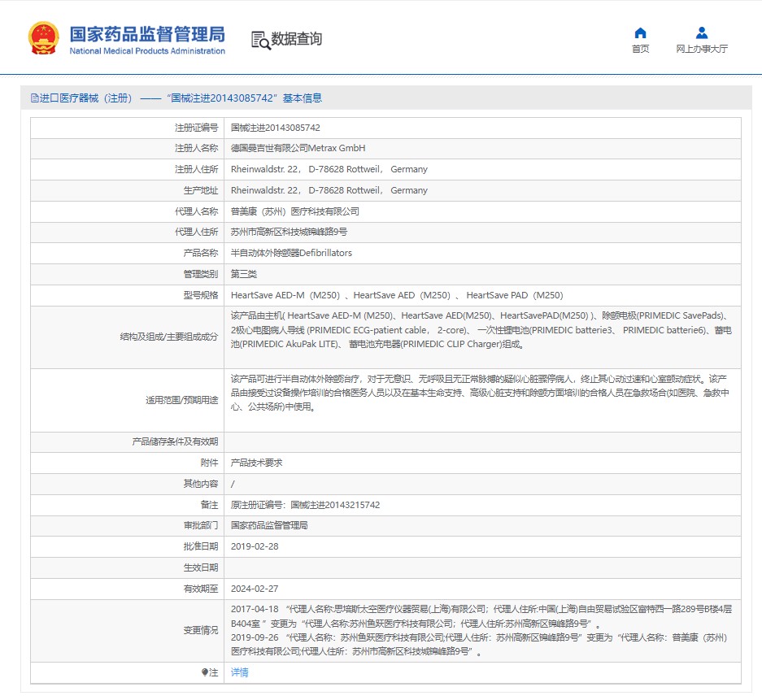762x700 pixels.
Task: Click the document icon beside 进口医疗器械
Action: point(34,98)
